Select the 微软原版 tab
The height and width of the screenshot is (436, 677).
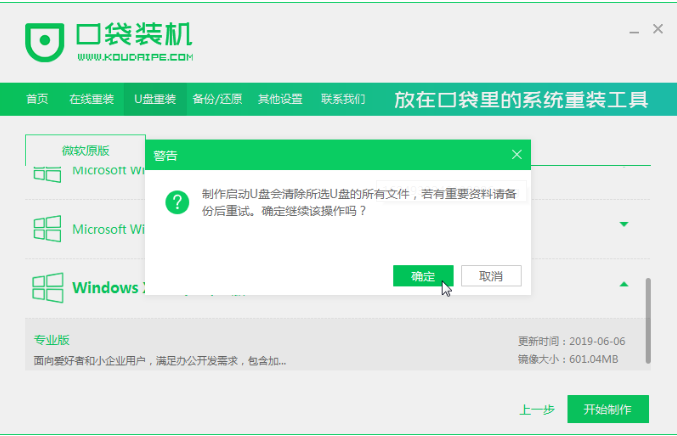click(x=85, y=151)
